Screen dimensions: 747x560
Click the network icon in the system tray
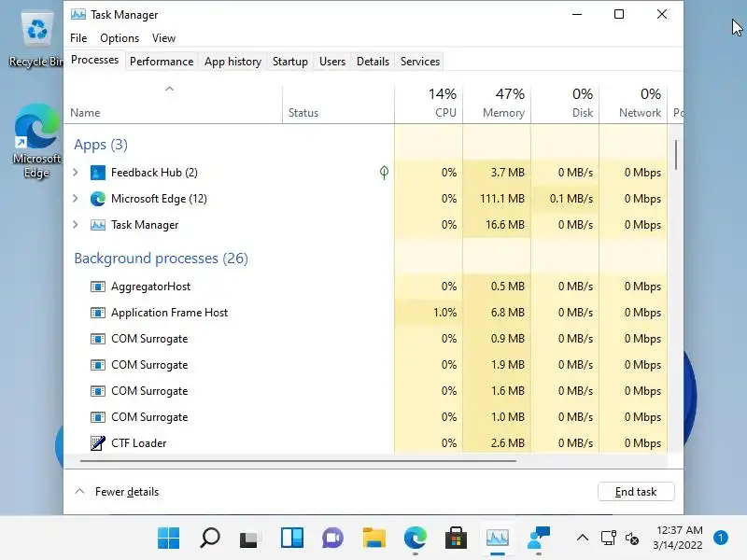(609, 539)
